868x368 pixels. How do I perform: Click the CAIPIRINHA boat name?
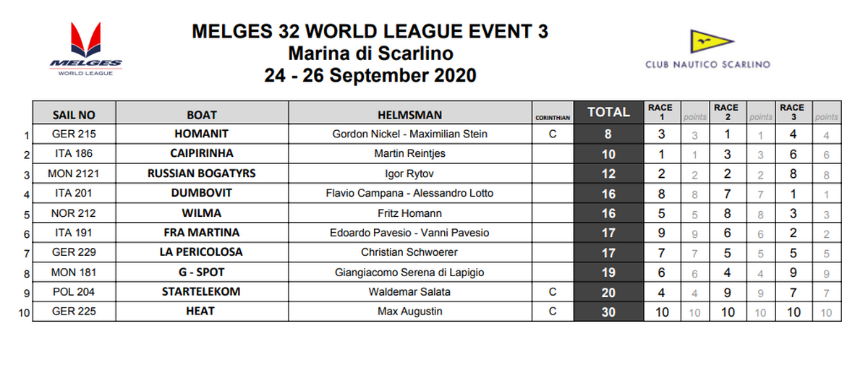pos(201,154)
